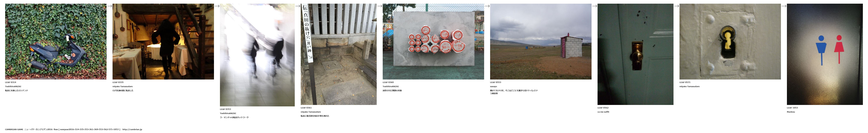Click the arrow leading to the brass doorknob photo
The height and width of the screenshot is (133, 868).
point(595,6)
